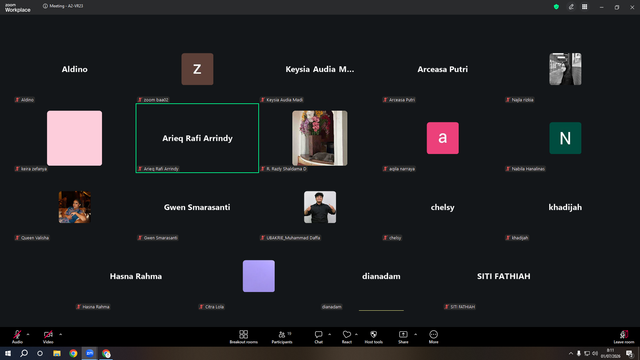Click the Leave room button
This screenshot has width=640, height=360.
624,337
